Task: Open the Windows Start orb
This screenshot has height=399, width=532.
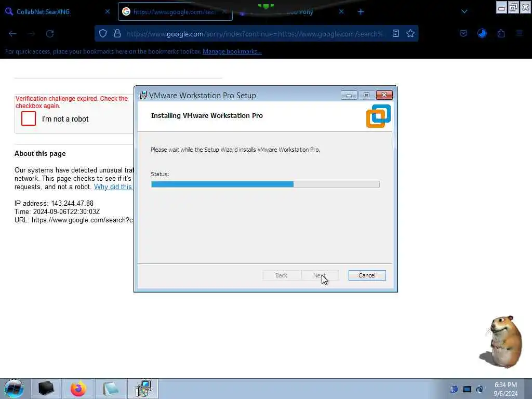Action: (x=14, y=389)
